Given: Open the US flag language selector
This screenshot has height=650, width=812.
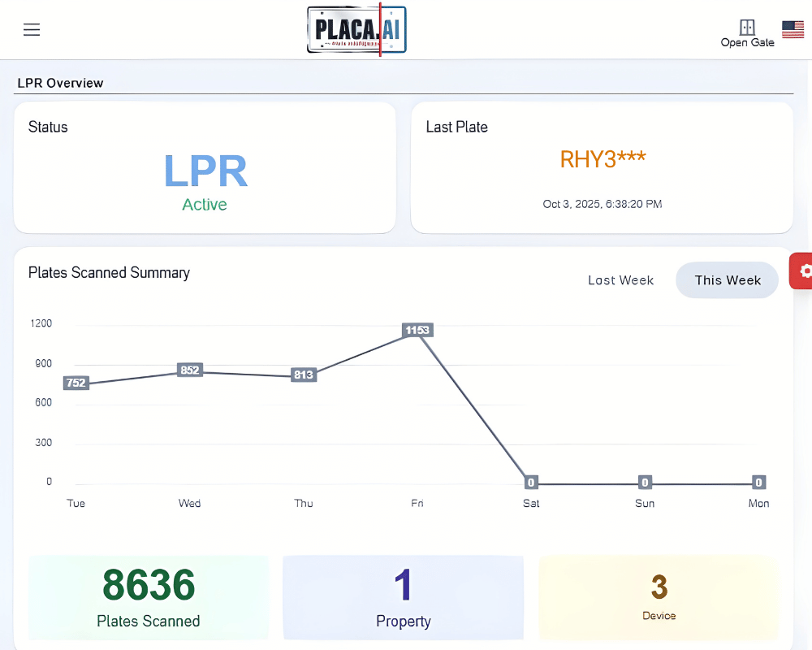Looking at the screenshot, I should coord(793,30).
